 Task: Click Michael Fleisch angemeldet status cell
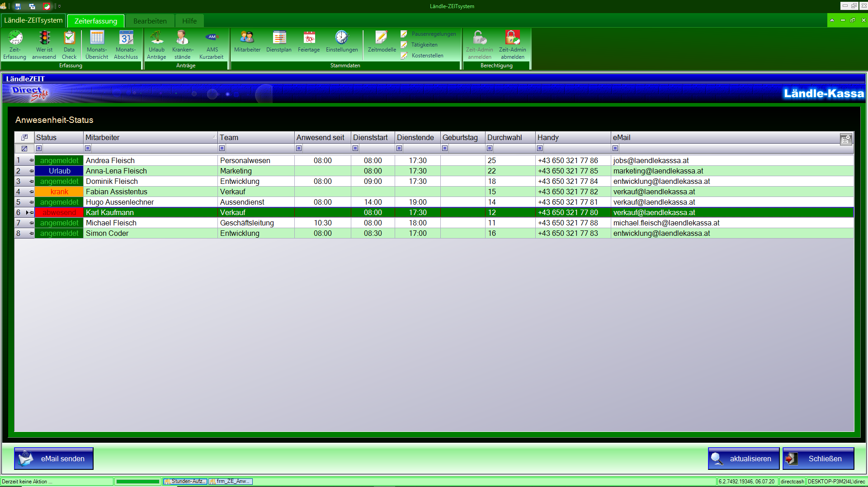(x=59, y=223)
